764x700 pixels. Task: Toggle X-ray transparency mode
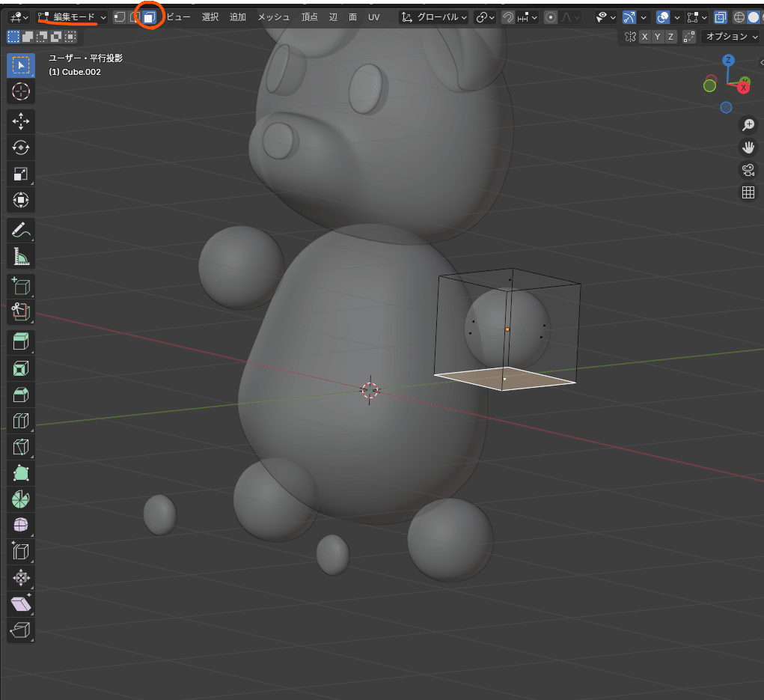[x=720, y=17]
